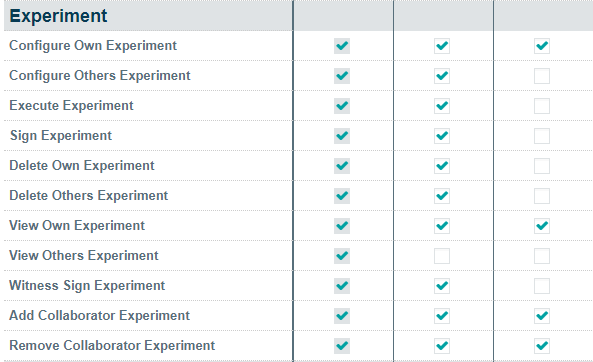Screen dimensions: 593x362
Task: Select the Sign Experiment row label
Action: pos(61,136)
